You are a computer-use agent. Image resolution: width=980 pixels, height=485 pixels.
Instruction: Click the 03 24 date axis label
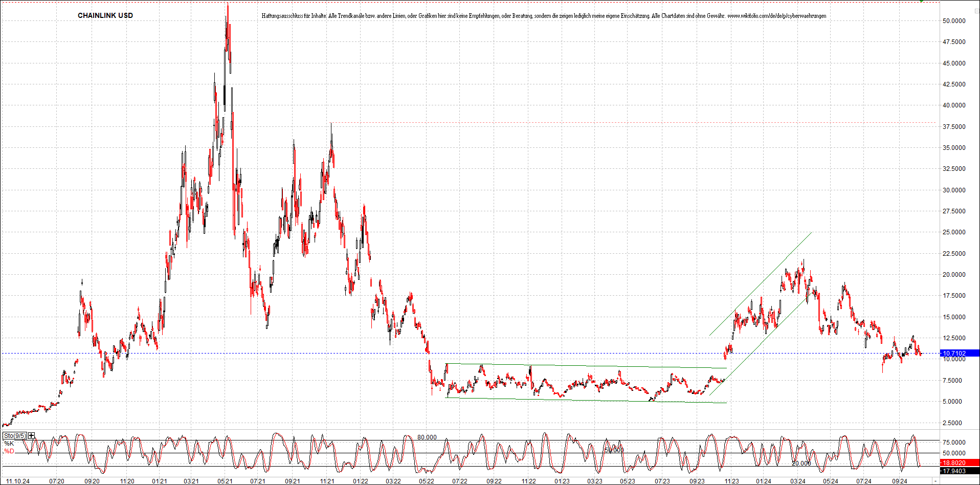click(798, 481)
